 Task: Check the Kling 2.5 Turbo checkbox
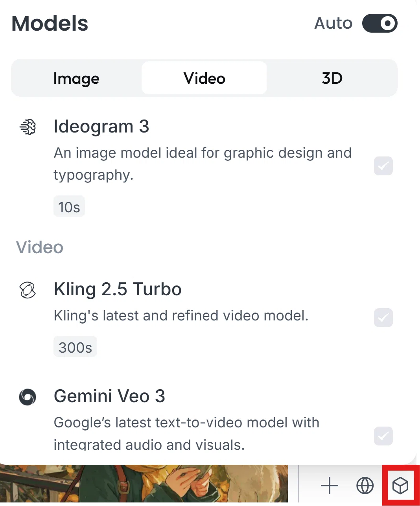[383, 318]
